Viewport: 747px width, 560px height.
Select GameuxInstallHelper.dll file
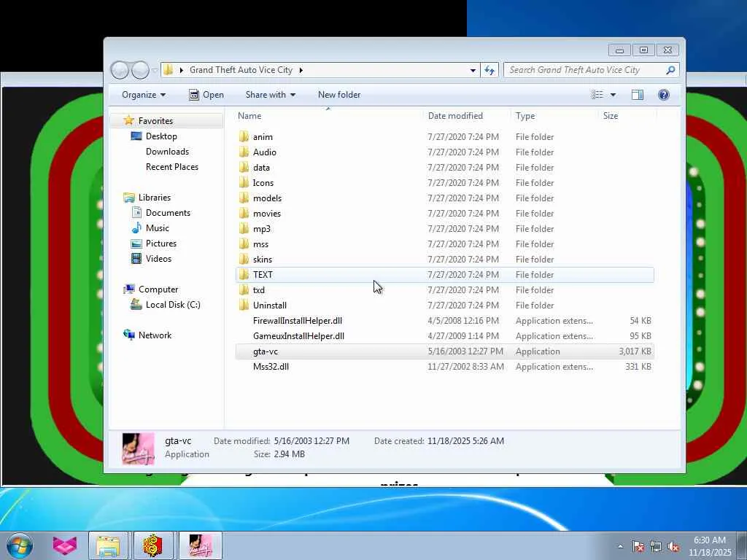point(444,335)
